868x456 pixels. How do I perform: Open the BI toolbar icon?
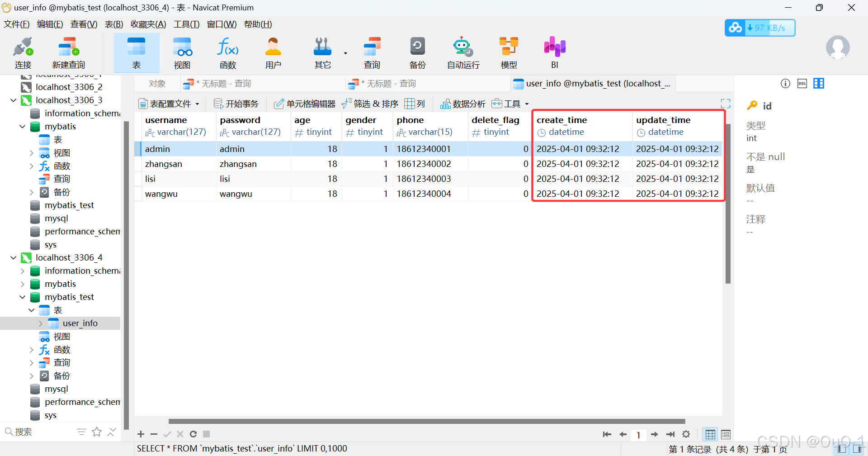coord(555,53)
